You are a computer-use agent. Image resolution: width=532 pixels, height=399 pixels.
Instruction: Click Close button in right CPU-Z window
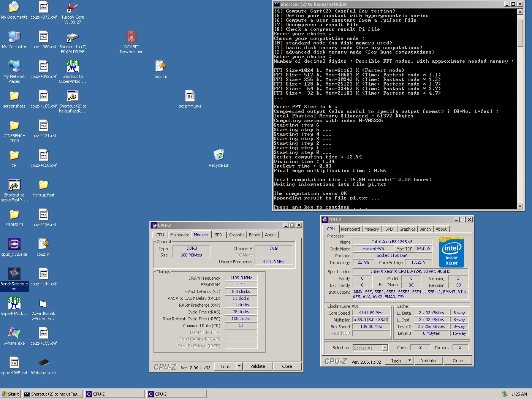tap(458, 361)
